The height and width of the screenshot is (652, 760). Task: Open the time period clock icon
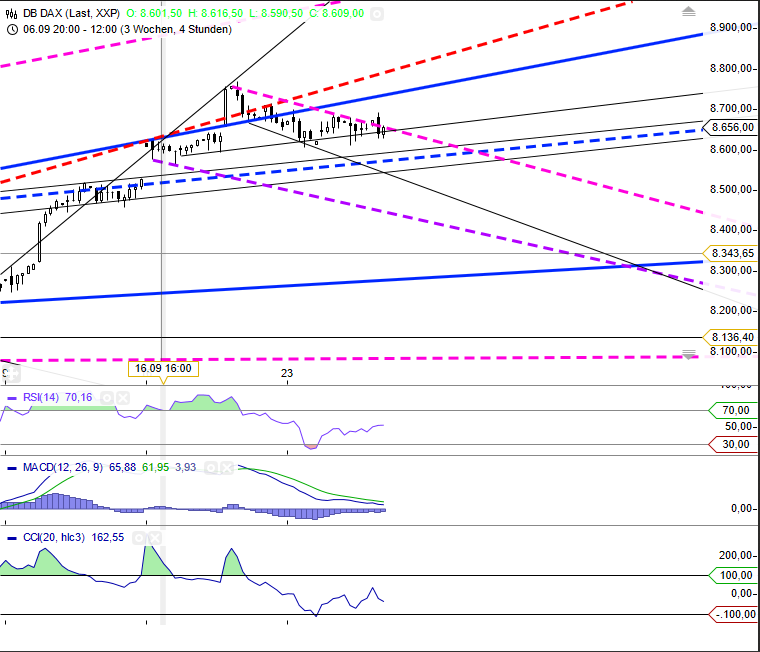(12, 30)
